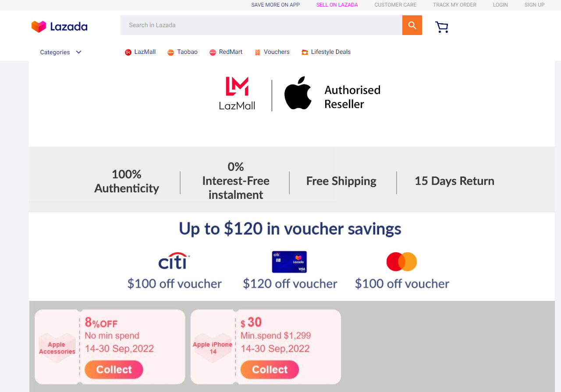
Task: Click the orange search magnifier button
Action: pos(412,25)
